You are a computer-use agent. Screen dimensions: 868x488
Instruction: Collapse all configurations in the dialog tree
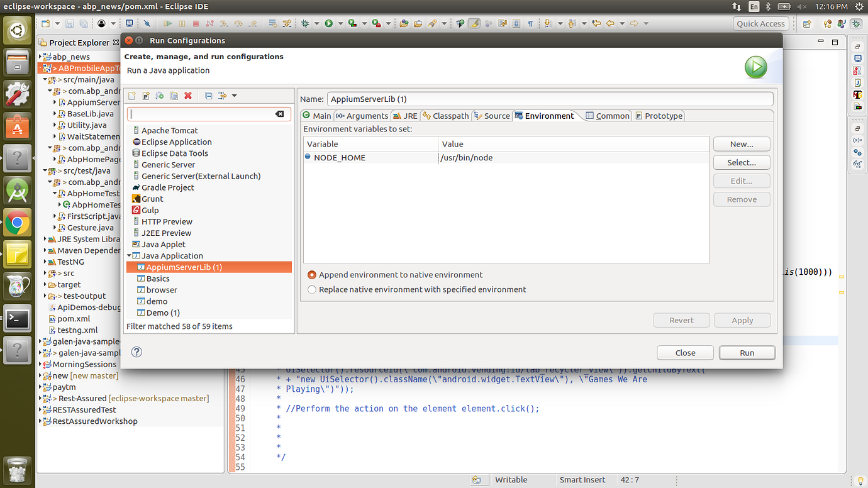point(208,96)
